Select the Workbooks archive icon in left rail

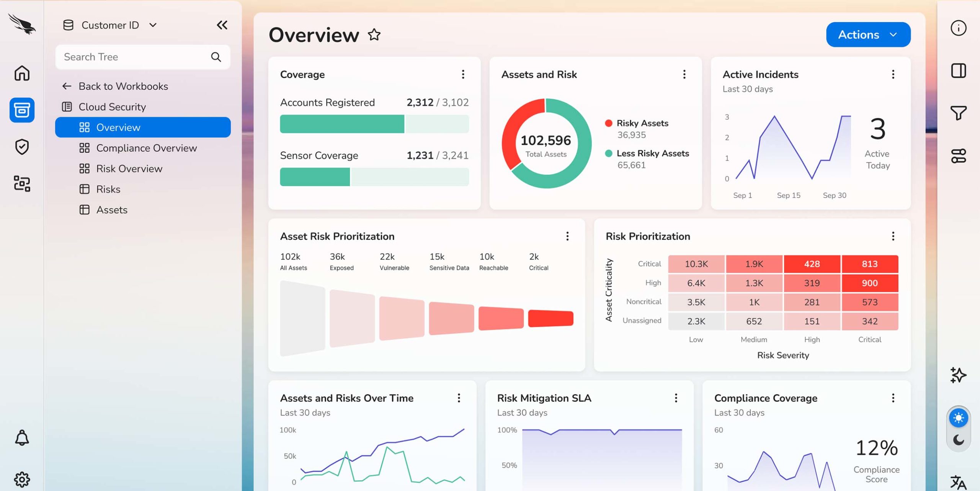22,110
